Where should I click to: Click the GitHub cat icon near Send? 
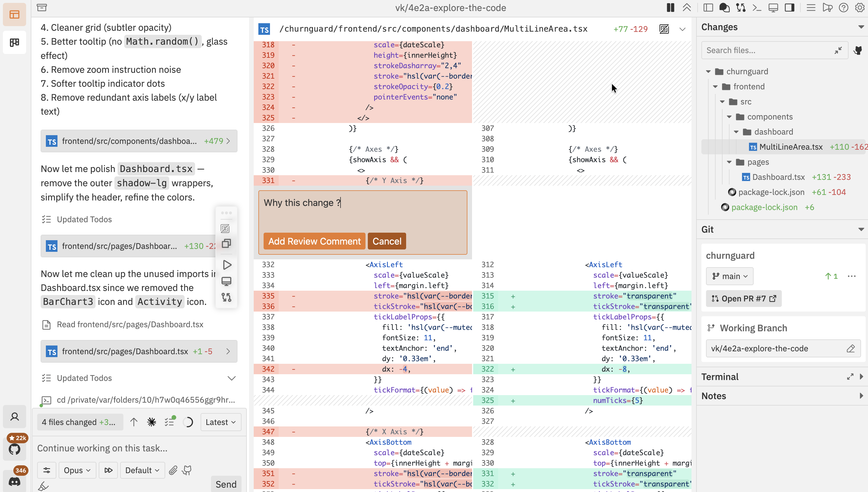click(187, 470)
